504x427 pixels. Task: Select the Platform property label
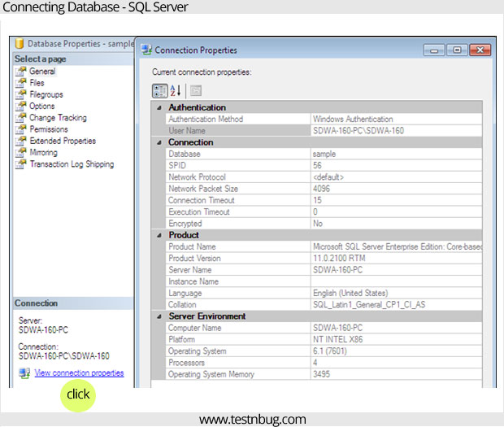[181, 339]
